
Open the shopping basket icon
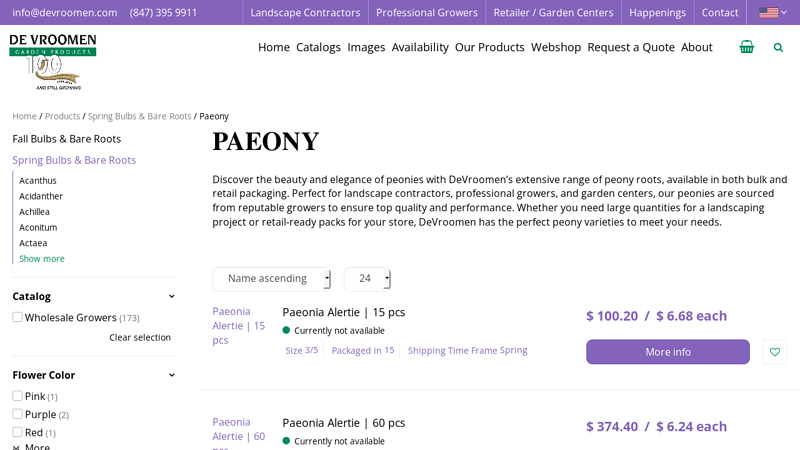[x=747, y=47]
